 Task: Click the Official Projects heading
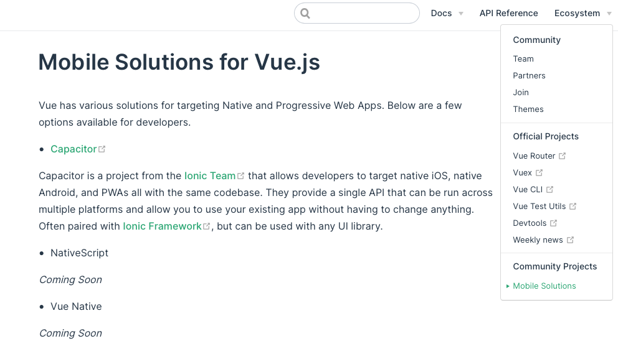[546, 136]
